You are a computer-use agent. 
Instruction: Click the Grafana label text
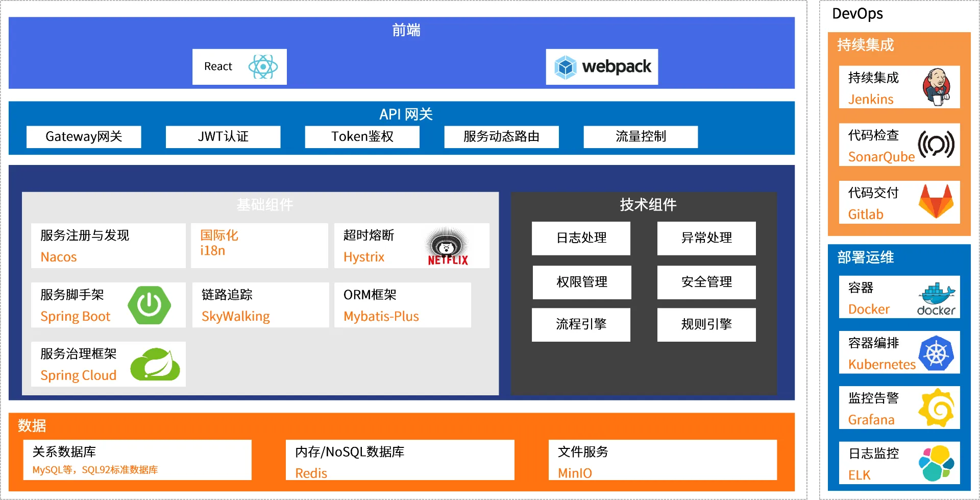click(x=871, y=420)
